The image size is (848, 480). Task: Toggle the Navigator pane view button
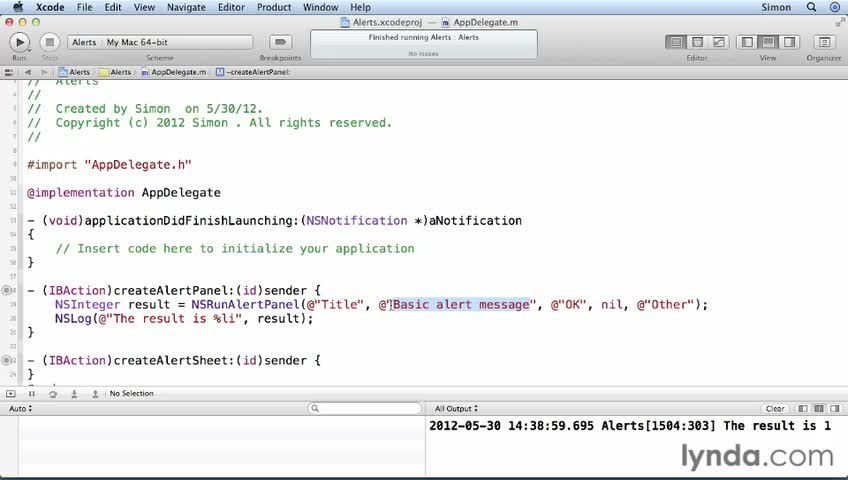pos(747,42)
